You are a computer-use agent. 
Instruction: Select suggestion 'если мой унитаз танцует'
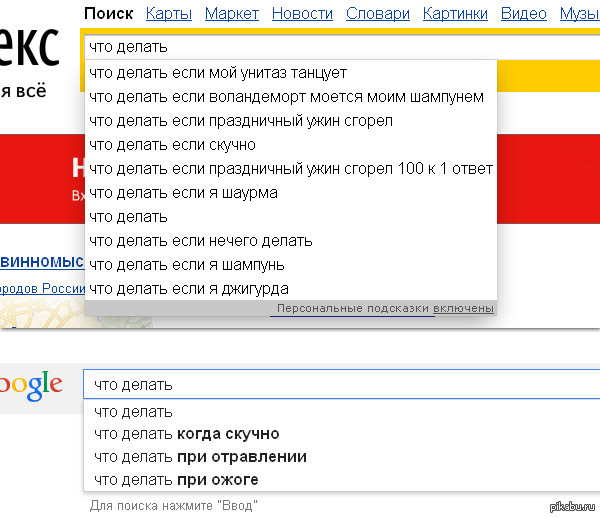click(x=218, y=73)
